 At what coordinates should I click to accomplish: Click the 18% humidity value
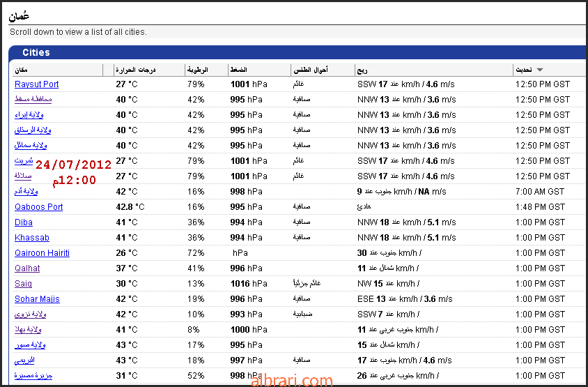click(x=196, y=361)
